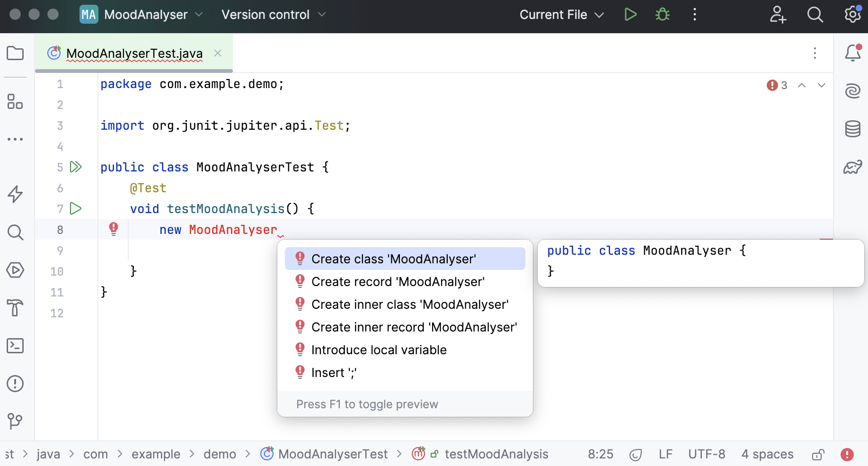
Task: Select 'Create record 'MoodAnalyser'' quick fix
Action: 398,281
